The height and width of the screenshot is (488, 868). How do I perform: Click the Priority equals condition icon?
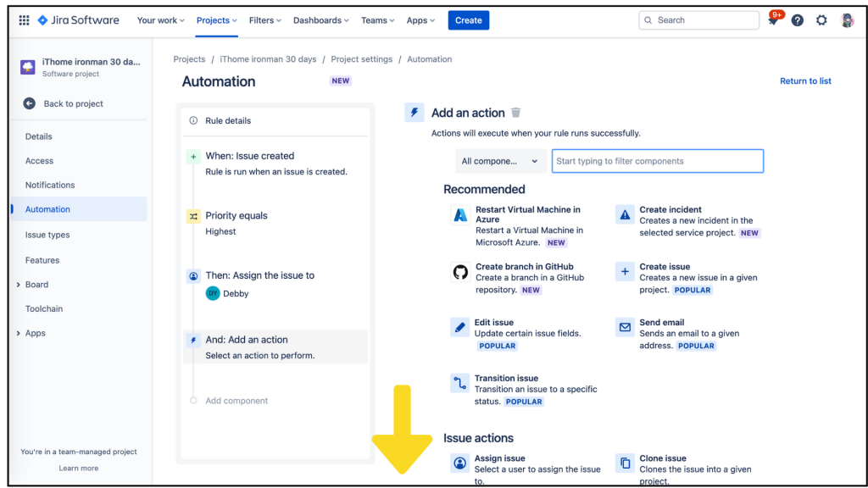[x=193, y=216]
